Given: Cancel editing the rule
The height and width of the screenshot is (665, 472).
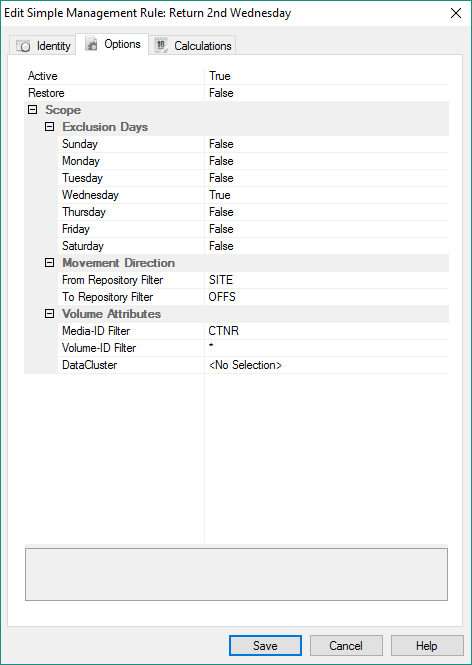Looking at the screenshot, I should click(x=346, y=645).
